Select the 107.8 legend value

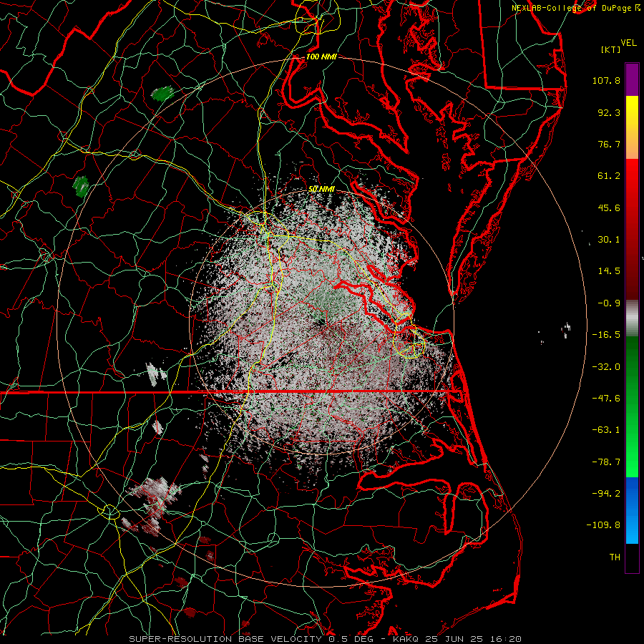[x=606, y=80]
